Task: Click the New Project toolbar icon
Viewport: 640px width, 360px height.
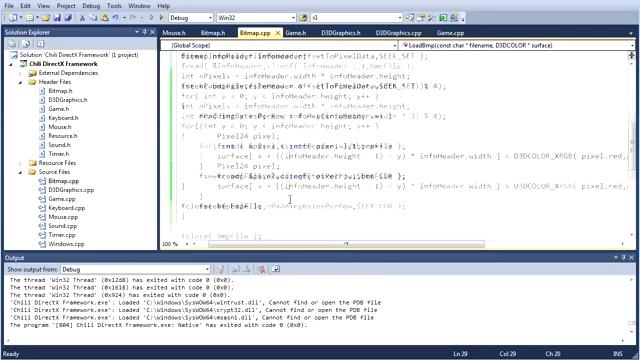Action: tap(12, 18)
